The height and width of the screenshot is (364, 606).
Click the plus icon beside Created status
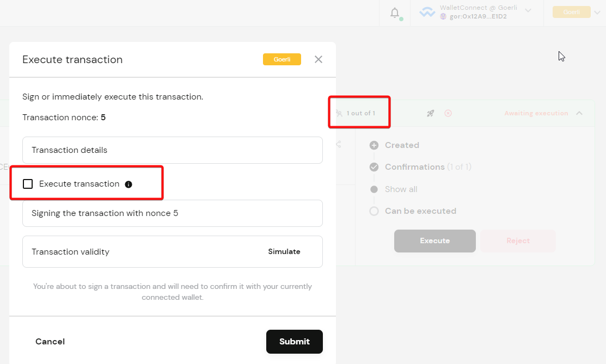click(374, 145)
